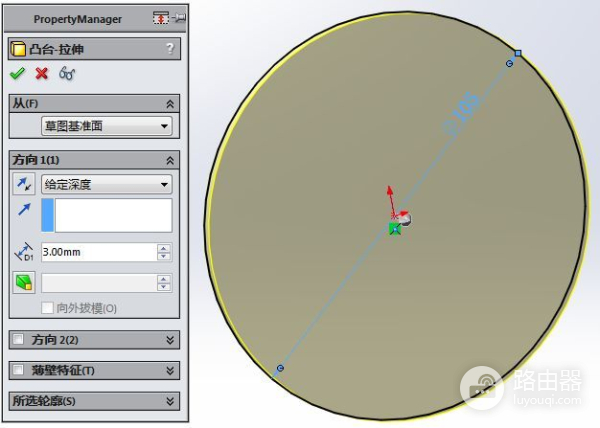The image size is (600, 428).
Task: Click the 3.00mm depth input field
Action: [97, 253]
